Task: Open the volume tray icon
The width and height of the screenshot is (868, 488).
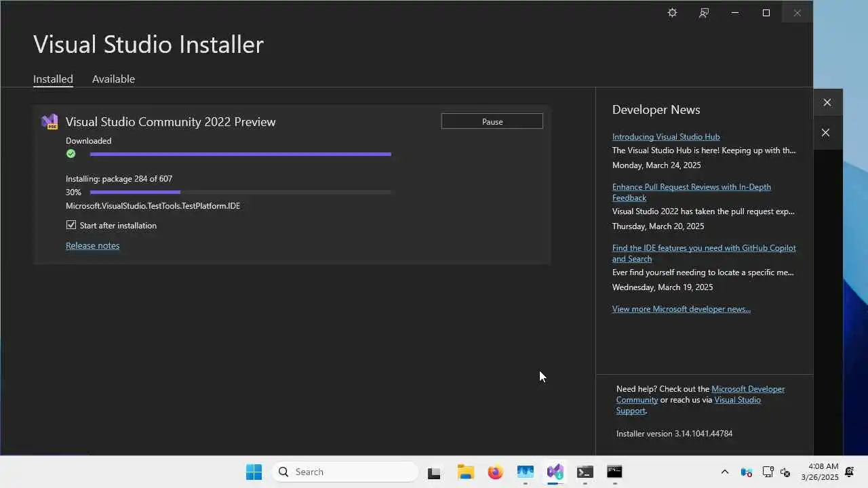Action: (785, 472)
